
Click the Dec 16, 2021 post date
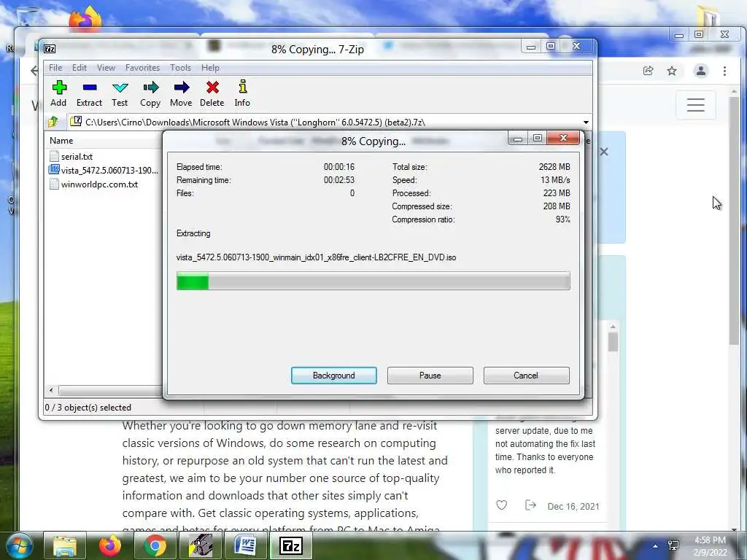coord(573,506)
